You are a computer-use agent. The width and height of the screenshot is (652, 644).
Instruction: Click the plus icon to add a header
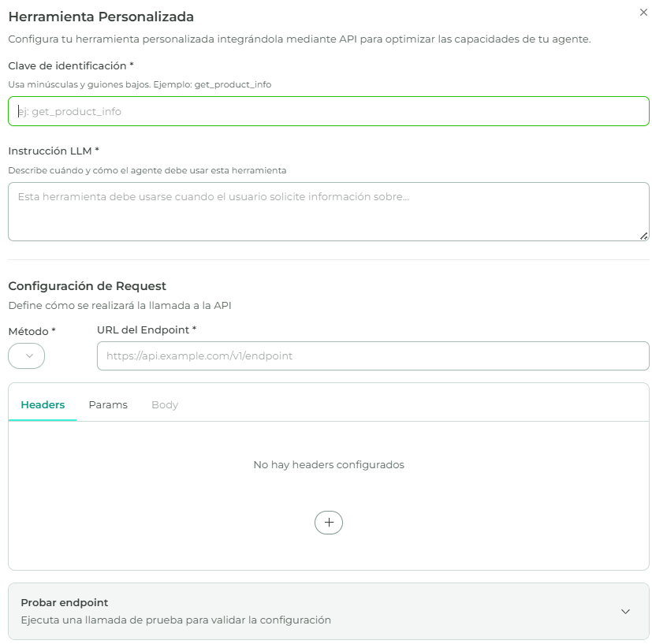tap(329, 523)
